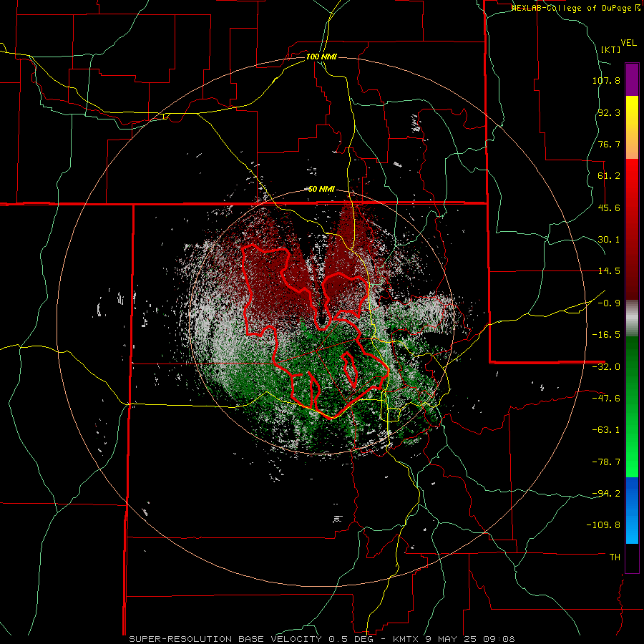Select the 14.5 scale value
Screen dimensions: 644x644
point(609,271)
